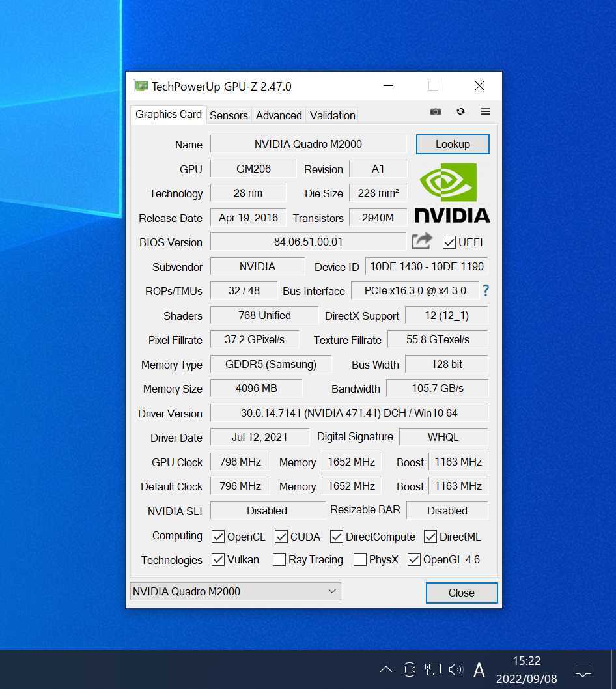Open the notification center icon
The image size is (616, 689).
[583, 669]
